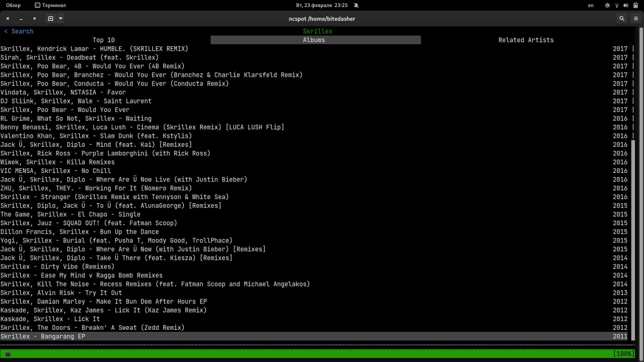Open the clock showing Вт, 23 февраля 23:25
Image resolution: width=644 pixels, height=362 pixels.
point(321,6)
